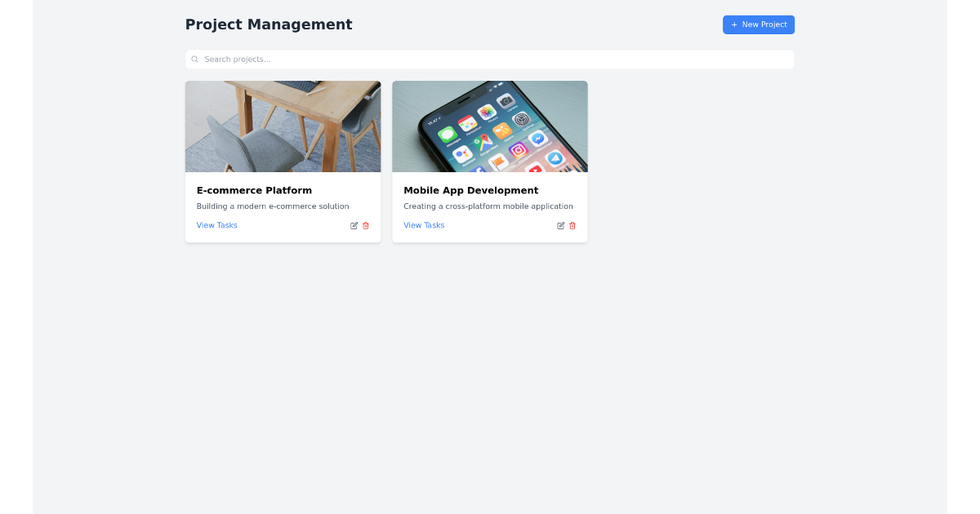View tasks of Mobile App Development
Image resolution: width=980 pixels, height=514 pixels.
[x=424, y=225]
